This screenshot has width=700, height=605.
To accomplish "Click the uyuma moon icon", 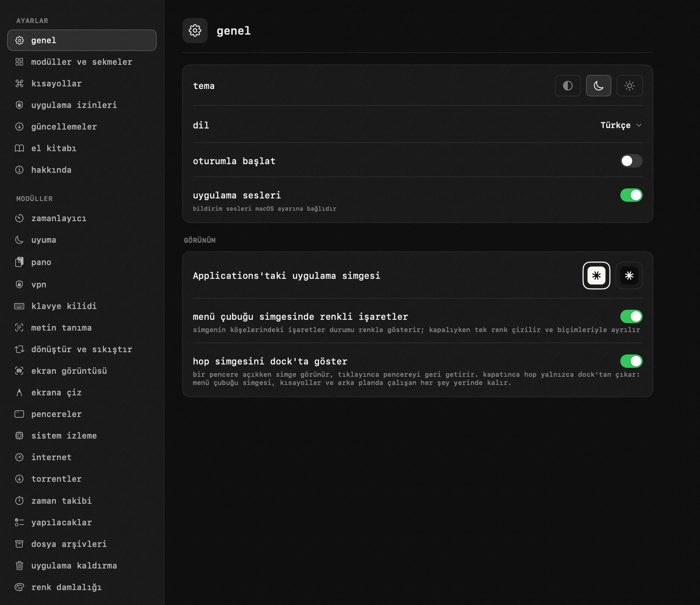I will pyautogui.click(x=19, y=240).
